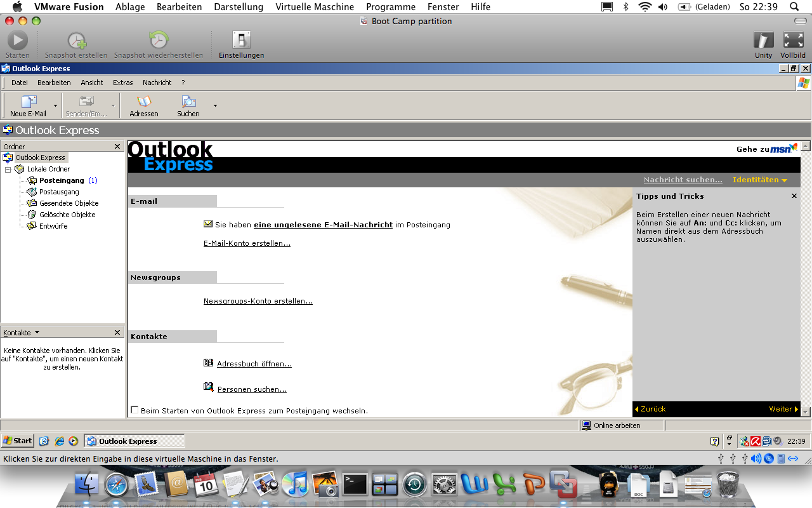
Task: Open the Neue E-Mail dropdown arrow
Action: point(56,105)
